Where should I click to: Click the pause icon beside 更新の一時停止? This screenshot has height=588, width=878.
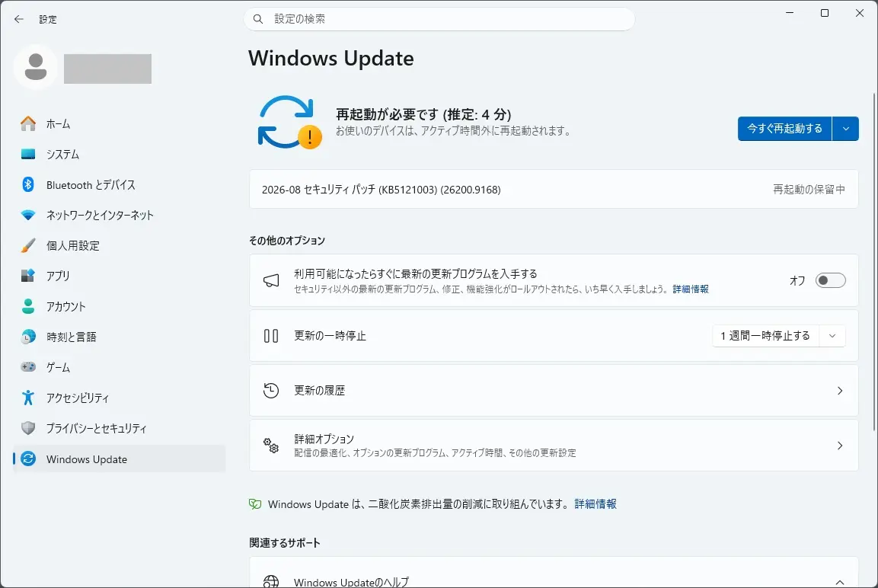271,335
